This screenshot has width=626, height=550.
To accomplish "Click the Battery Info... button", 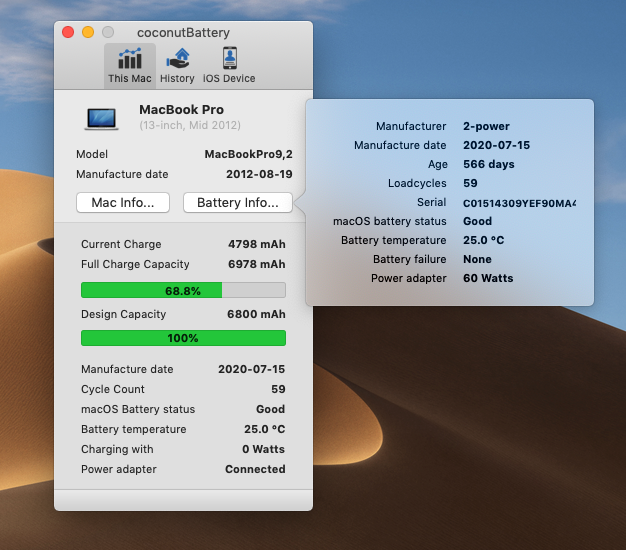I will (x=238, y=203).
